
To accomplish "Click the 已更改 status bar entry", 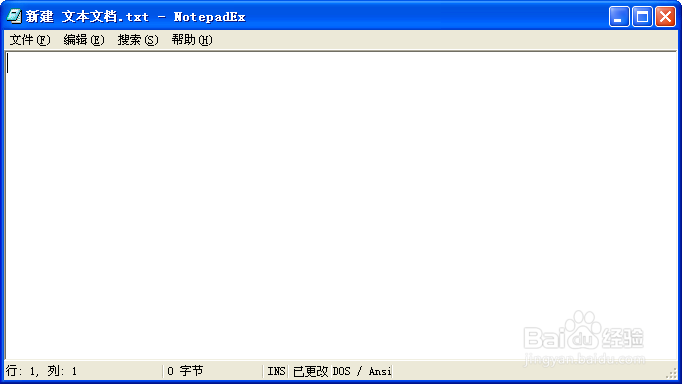I will [311, 371].
